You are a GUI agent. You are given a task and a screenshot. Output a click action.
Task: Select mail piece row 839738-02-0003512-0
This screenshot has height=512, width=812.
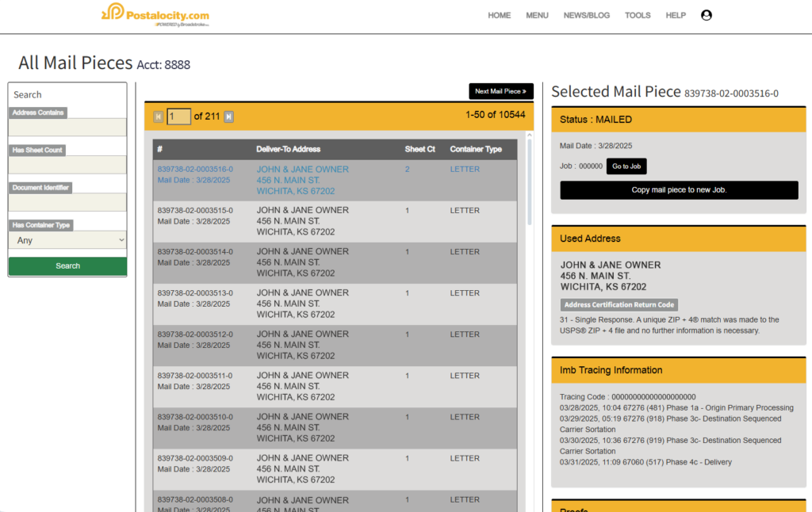pyautogui.click(x=335, y=346)
